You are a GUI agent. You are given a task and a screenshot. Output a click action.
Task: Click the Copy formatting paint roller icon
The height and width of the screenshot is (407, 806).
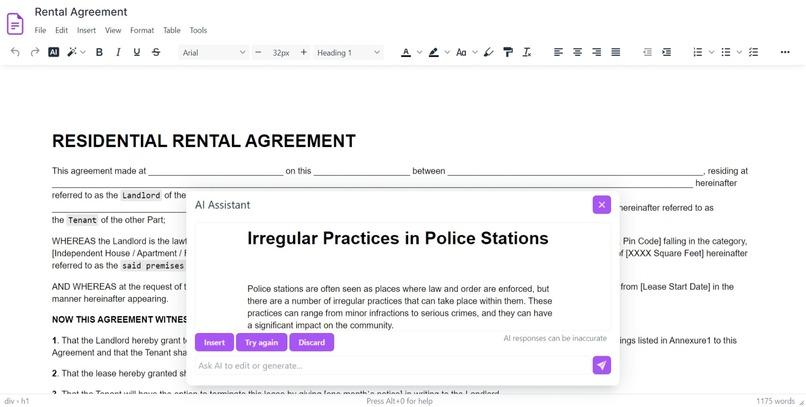508,52
